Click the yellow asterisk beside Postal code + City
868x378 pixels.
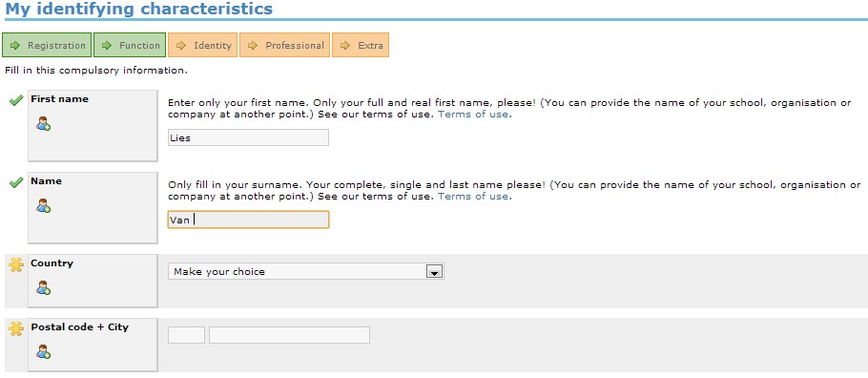16,328
